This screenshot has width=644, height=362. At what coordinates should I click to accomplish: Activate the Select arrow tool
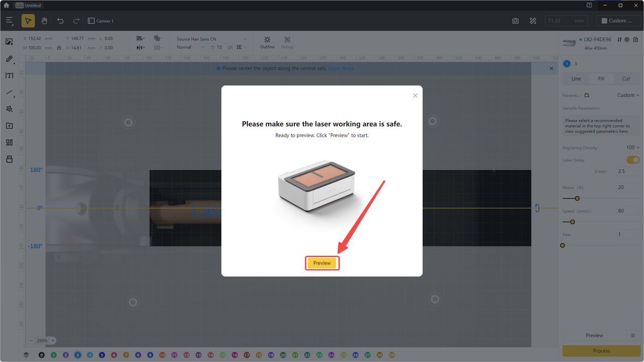pos(28,21)
